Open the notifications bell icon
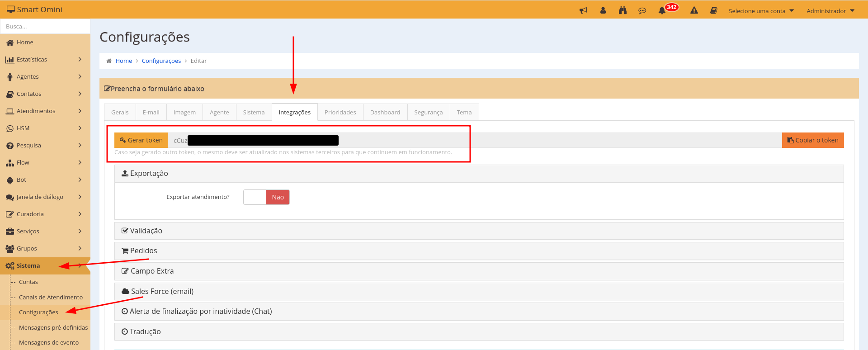Screen dimensions: 868x350 [x=662, y=10]
